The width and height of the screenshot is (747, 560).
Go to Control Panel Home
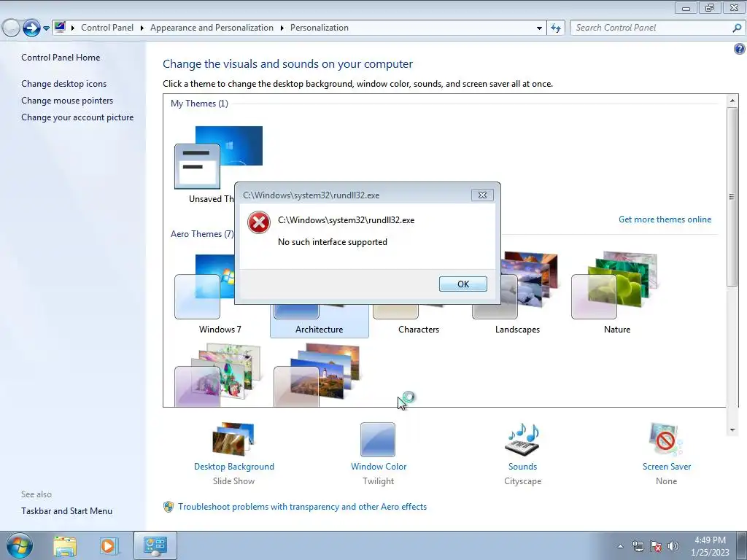(x=61, y=58)
